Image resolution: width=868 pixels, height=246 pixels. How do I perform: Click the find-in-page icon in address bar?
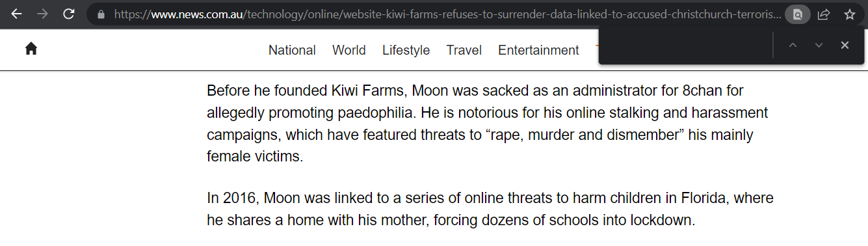coord(797,14)
